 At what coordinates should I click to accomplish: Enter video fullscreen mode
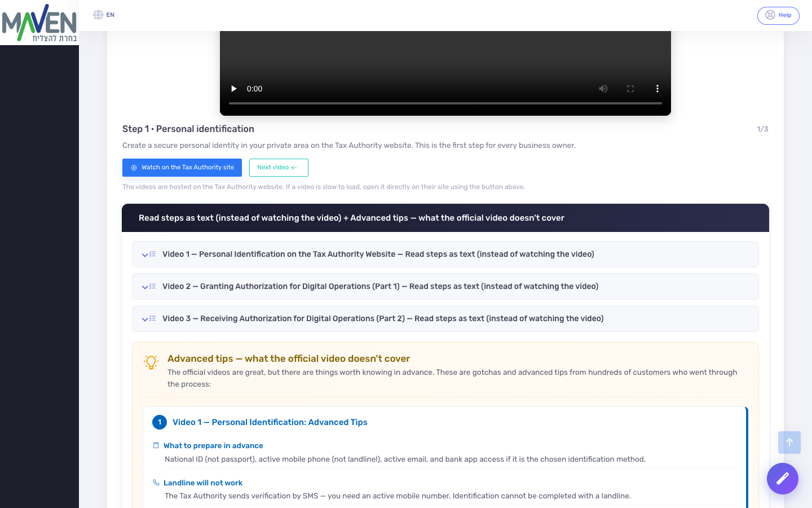630,89
